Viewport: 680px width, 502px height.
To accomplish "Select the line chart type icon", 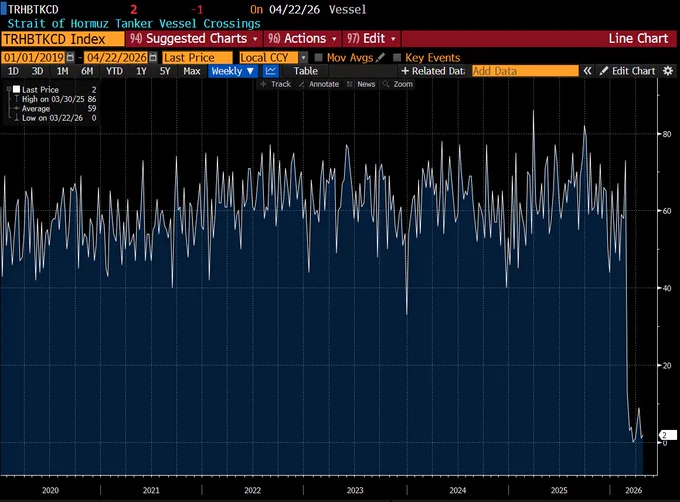I will 271,71.
